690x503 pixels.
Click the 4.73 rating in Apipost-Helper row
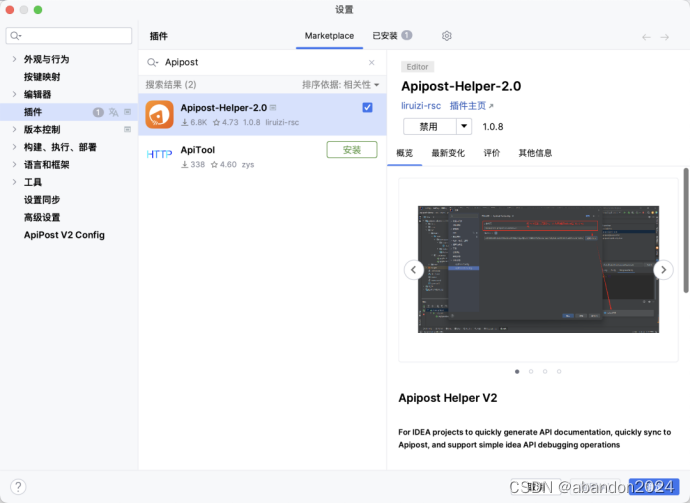[x=225, y=122]
